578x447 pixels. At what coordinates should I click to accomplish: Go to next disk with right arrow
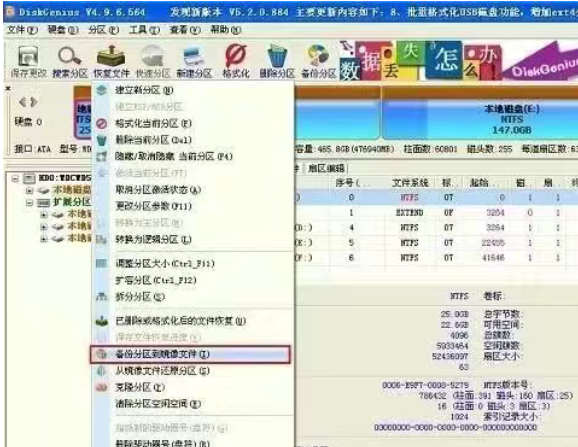coord(34,102)
